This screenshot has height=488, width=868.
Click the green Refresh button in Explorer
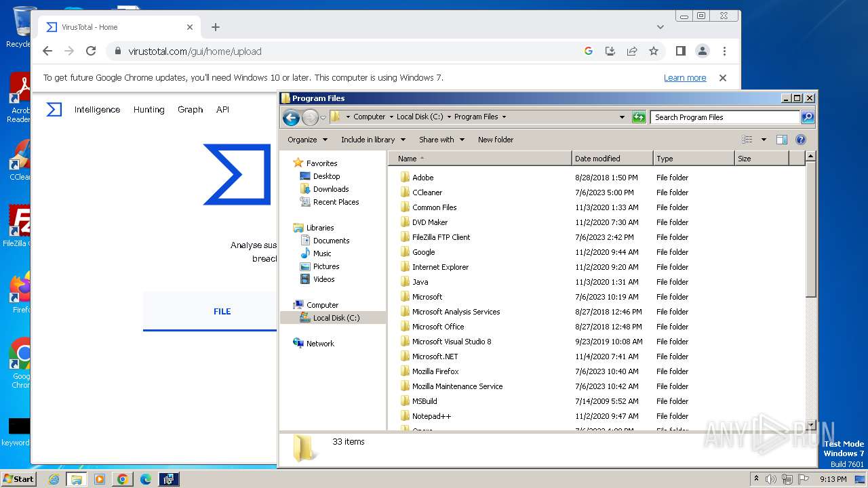click(x=638, y=117)
